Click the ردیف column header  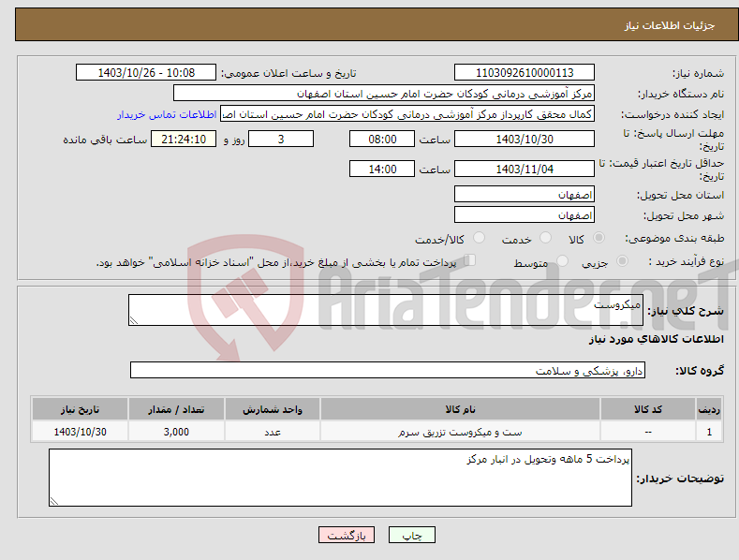tap(709, 409)
